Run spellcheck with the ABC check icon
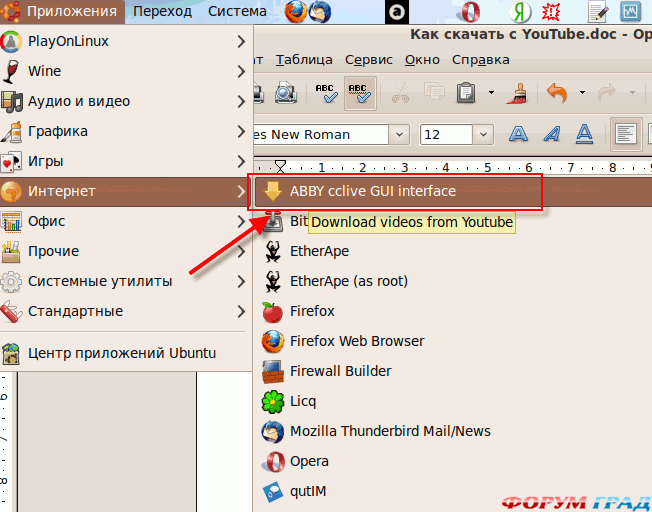Viewport: 652px width, 512px height. 326,93
